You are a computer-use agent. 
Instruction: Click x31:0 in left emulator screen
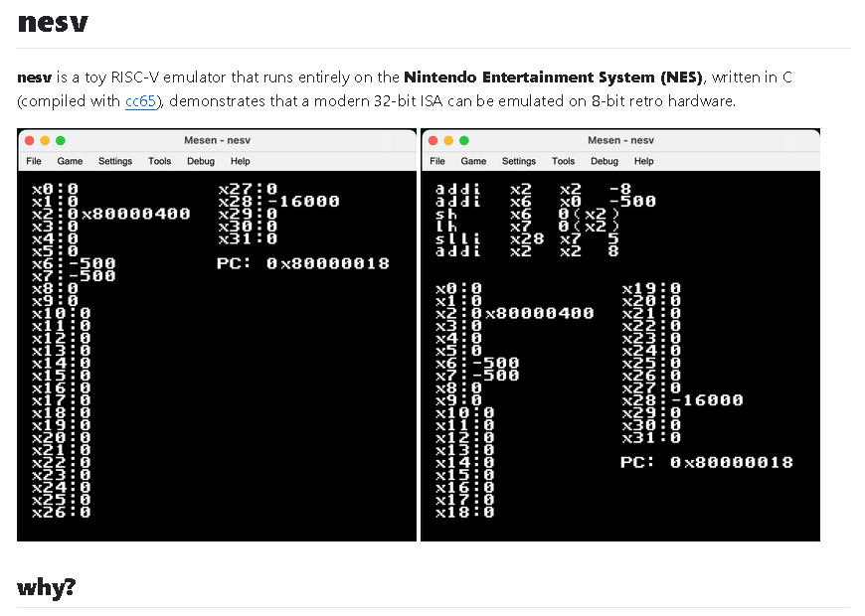[x=248, y=238]
